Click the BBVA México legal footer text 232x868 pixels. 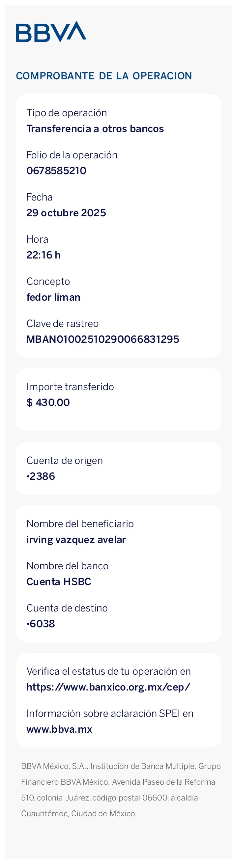point(121,790)
